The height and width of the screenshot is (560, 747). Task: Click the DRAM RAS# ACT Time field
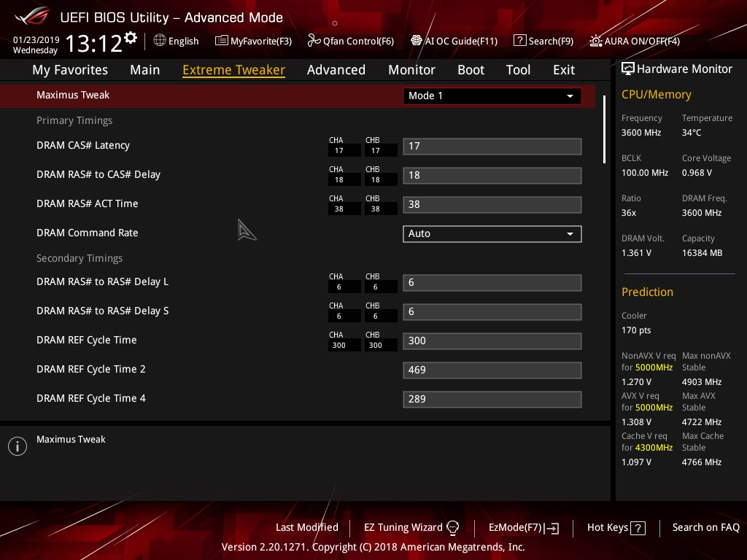[492, 205]
